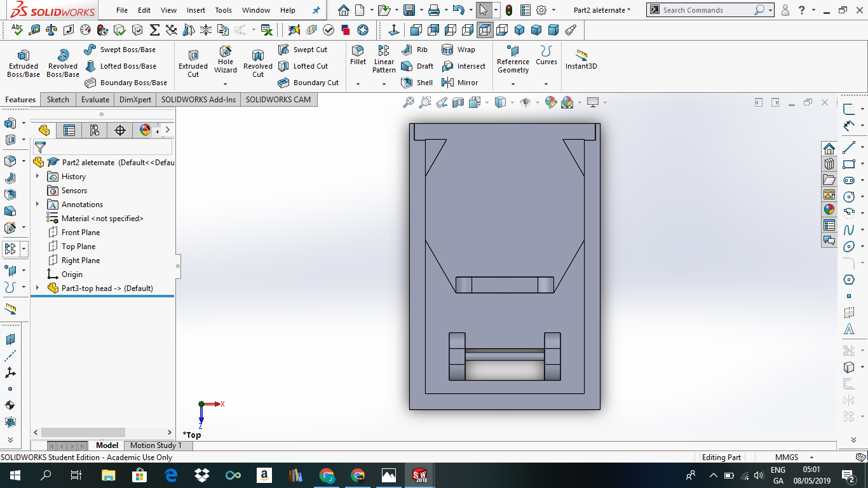The image size is (868, 488).
Task: Choose the Extruded Cut tool
Action: (x=193, y=63)
